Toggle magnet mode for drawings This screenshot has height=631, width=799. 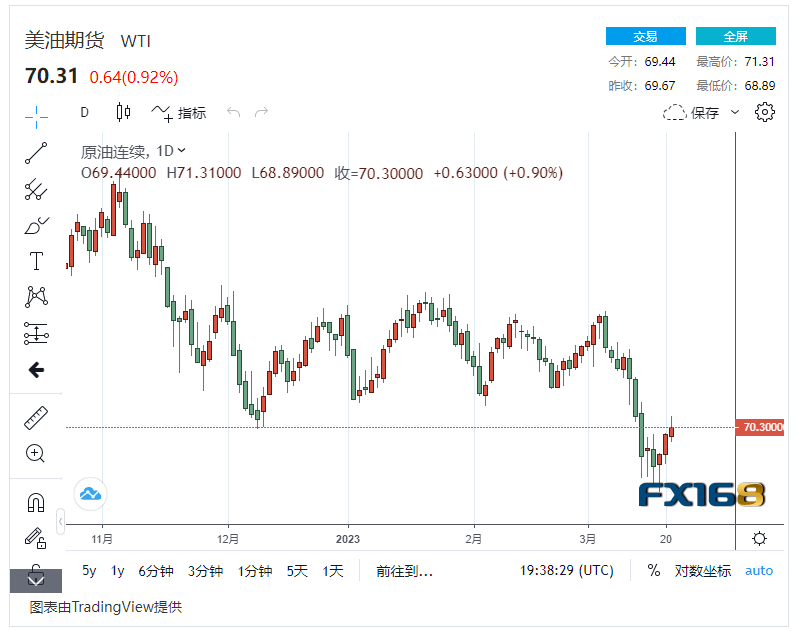point(36,502)
